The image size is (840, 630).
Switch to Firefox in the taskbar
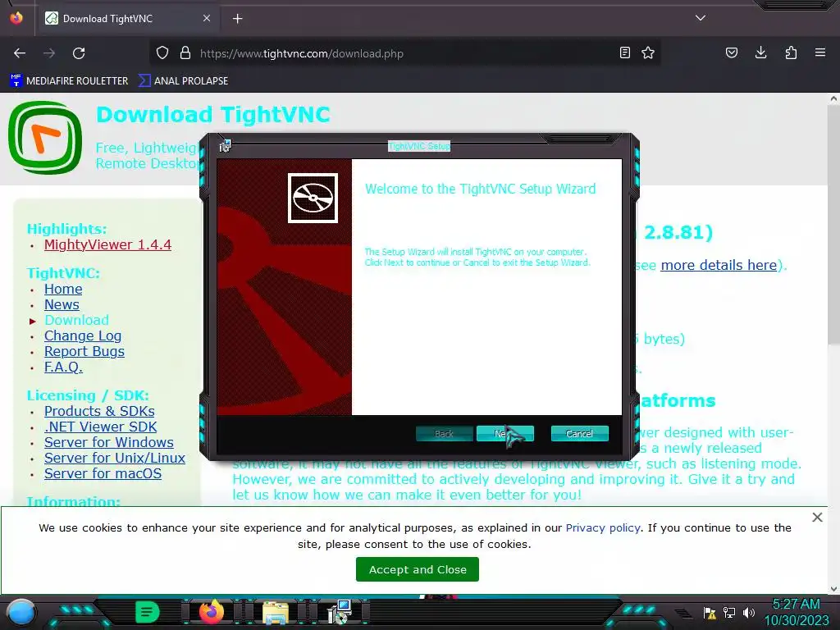tap(211, 612)
